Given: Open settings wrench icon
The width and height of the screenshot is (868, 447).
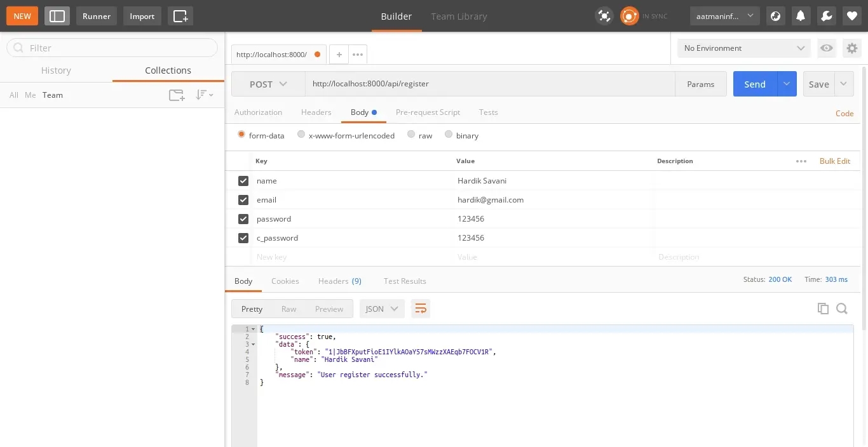Looking at the screenshot, I should 826,16.
